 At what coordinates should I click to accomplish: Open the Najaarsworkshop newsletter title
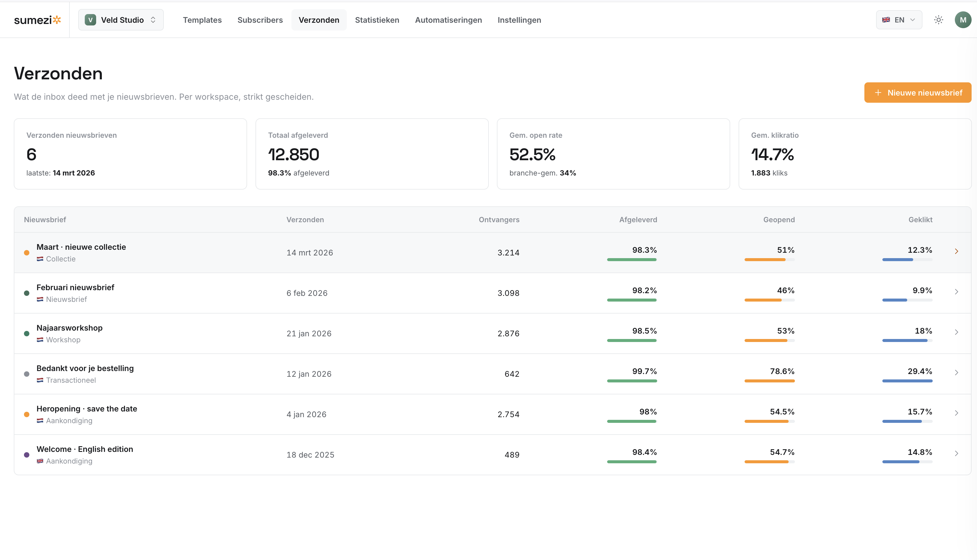(69, 328)
